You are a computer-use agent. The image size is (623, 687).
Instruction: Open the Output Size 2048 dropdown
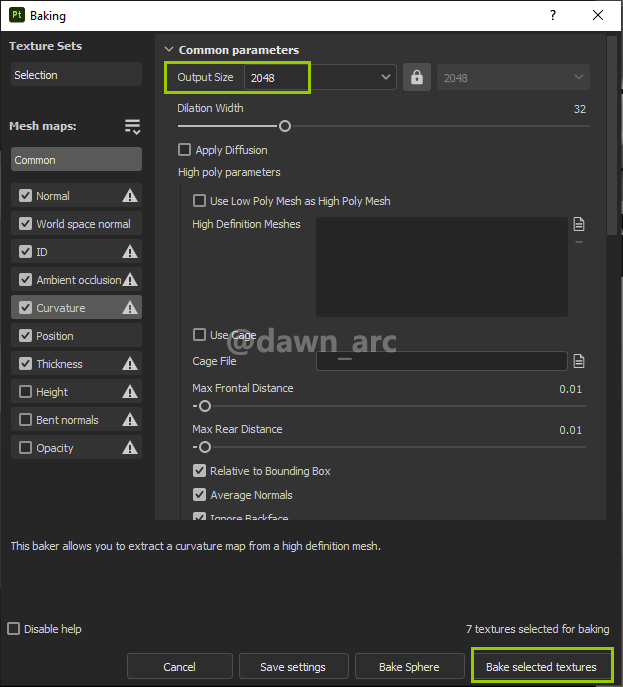pos(320,78)
